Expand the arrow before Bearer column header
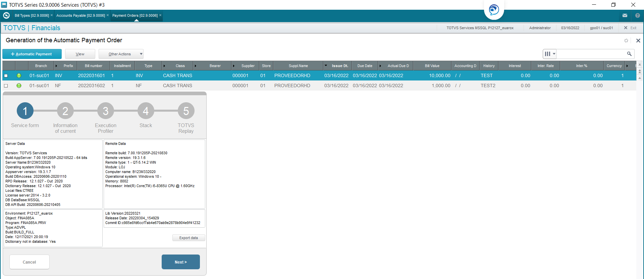644x279 pixels. click(x=196, y=66)
